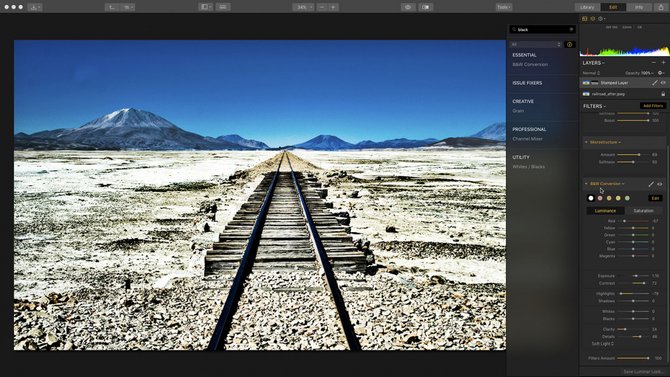Viewport: 670px width, 377px height.
Task: Adjust the Red luminance slider
Action: tap(633, 221)
